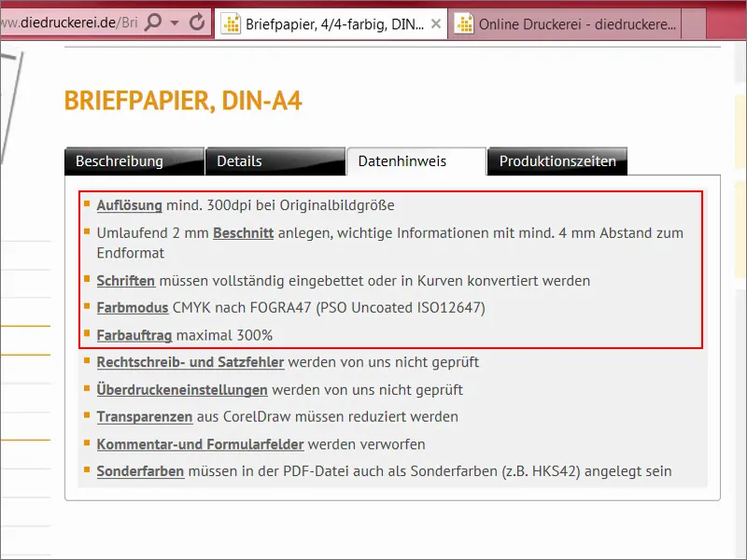Image resolution: width=747 pixels, height=560 pixels.
Task: Click the search magnifier icon in address bar
Action: click(x=153, y=22)
